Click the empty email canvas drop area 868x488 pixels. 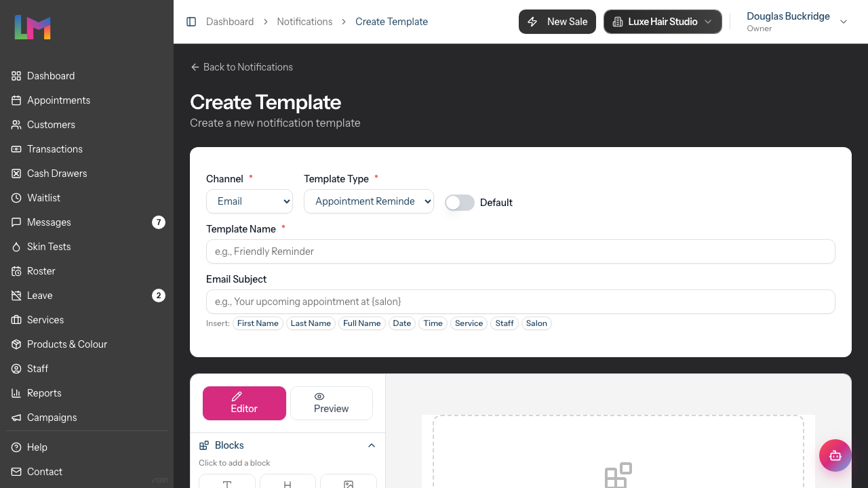[x=618, y=452]
